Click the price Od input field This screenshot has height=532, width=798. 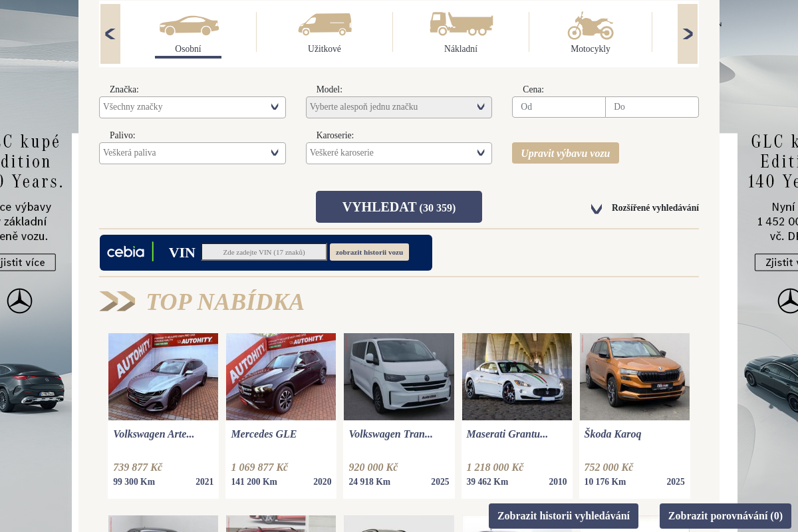[559, 107]
